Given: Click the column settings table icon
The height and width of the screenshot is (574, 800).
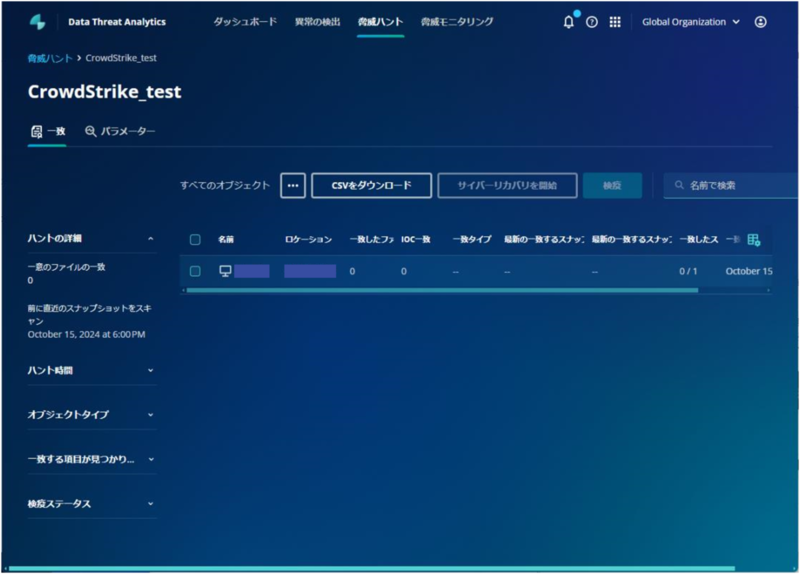Looking at the screenshot, I should coord(754,239).
